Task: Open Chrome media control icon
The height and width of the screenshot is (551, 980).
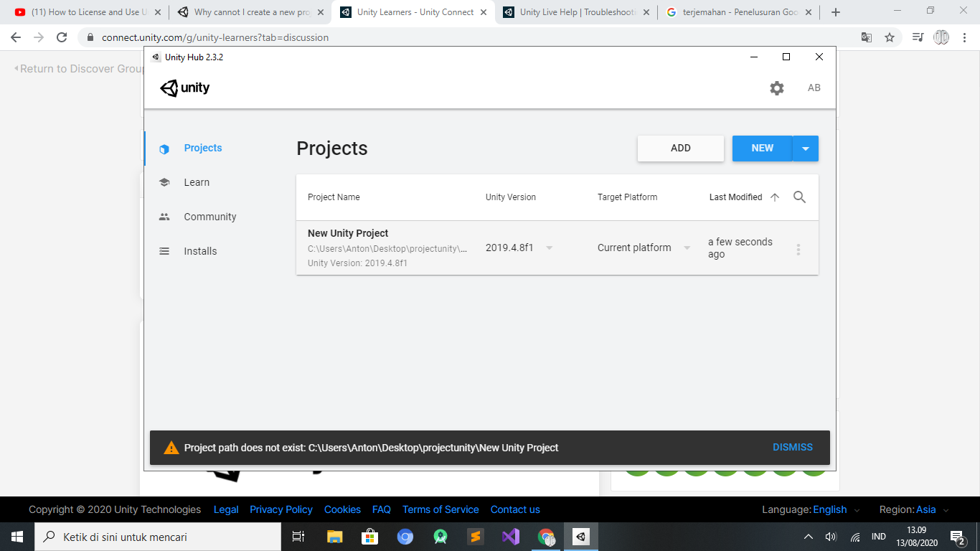Action: pos(918,37)
